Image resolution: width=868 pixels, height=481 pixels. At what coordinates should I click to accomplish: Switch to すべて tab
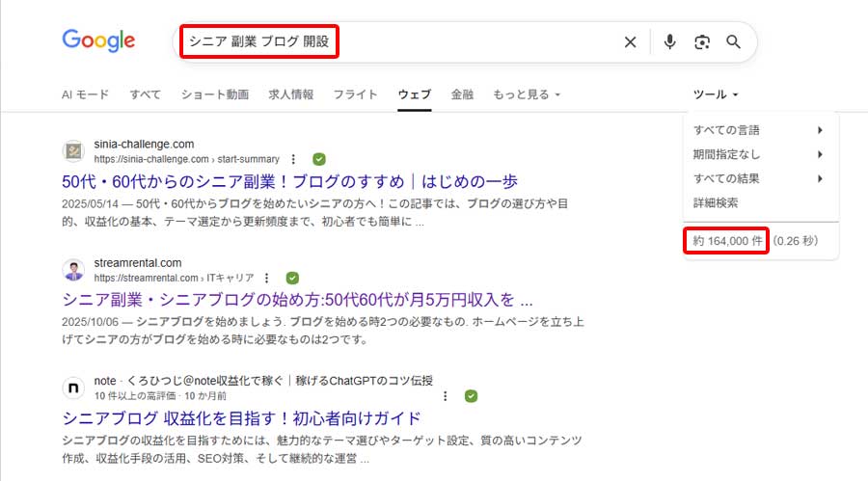pos(145,94)
